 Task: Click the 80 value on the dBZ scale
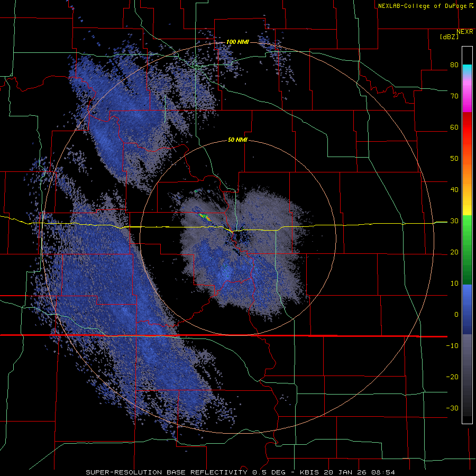tap(454, 65)
